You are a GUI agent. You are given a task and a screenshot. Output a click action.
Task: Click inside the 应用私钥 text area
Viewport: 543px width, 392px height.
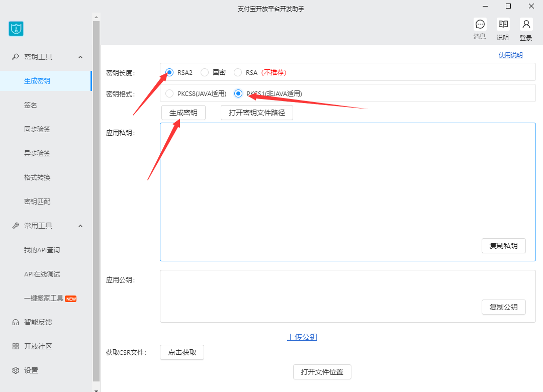[348, 192]
